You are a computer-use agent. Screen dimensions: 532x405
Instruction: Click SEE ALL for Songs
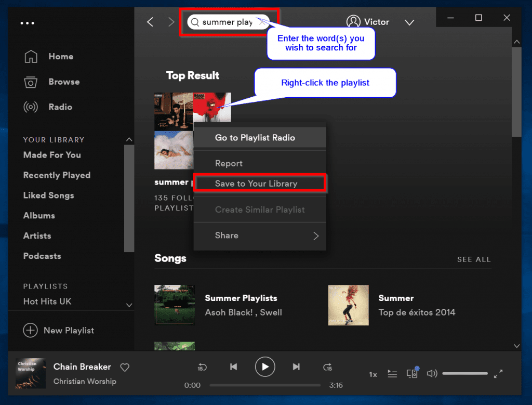(x=474, y=259)
